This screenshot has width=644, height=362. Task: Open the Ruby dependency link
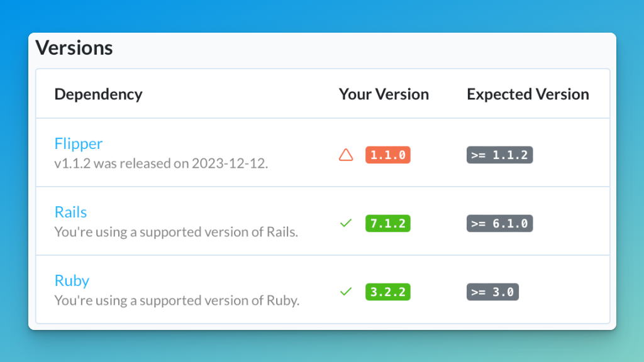click(x=72, y=281)
